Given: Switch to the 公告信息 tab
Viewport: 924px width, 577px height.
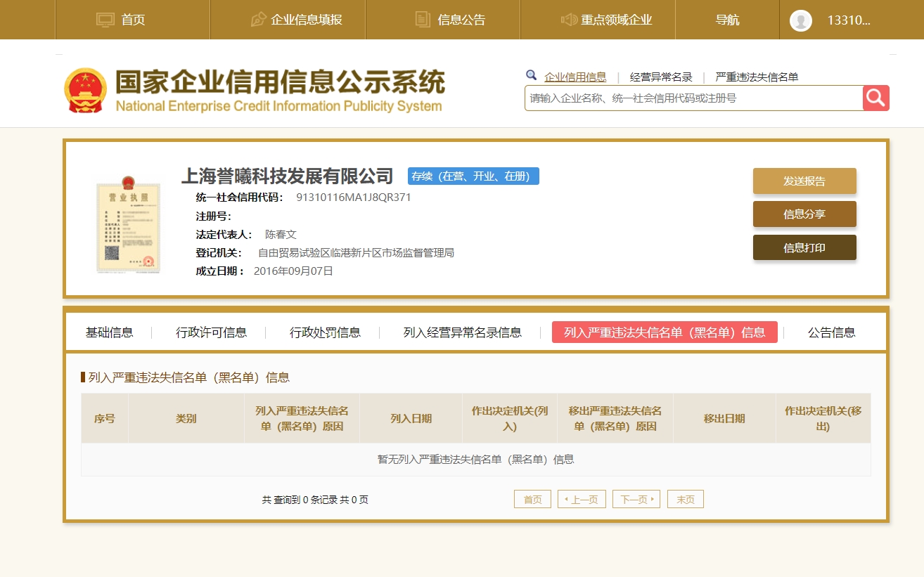Looking at the screenshot, I should (831, 332).
